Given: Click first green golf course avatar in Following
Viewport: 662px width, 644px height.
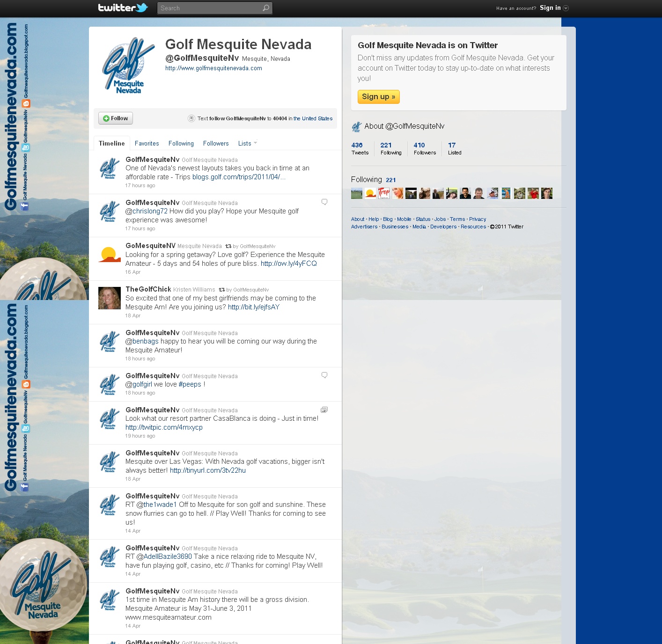Looking at the screenshot, I should click(x=357, y=193).
